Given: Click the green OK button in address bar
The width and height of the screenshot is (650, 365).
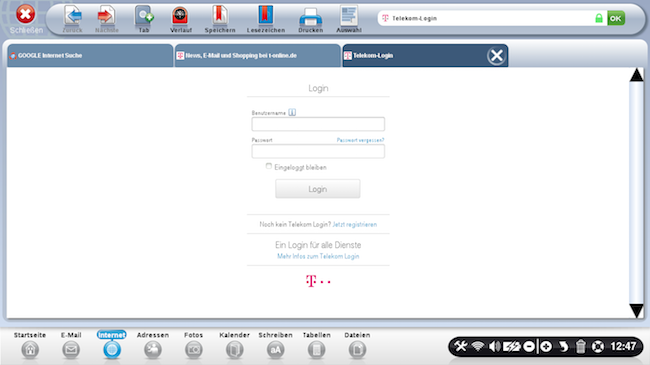Looking at the screenshot, I should pyautogui.click(x=616, y=18).
